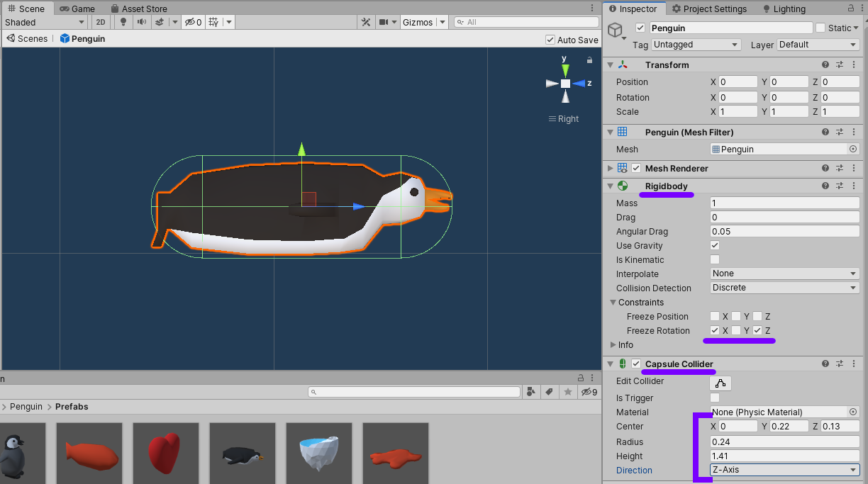Click the 2D view mode button
Image resolution: width=868 pixels, height=484 pixels.
[101, 22]
